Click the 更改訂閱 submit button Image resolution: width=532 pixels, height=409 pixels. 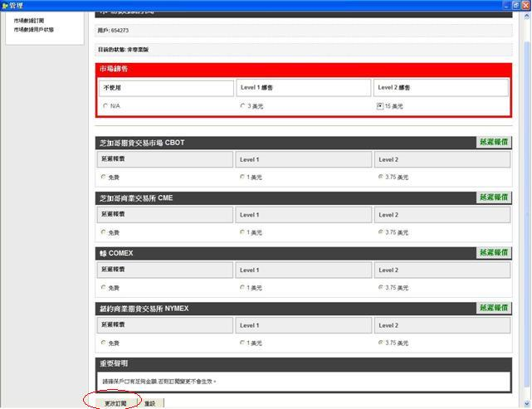pyautogui.click(x=115, y=403)
